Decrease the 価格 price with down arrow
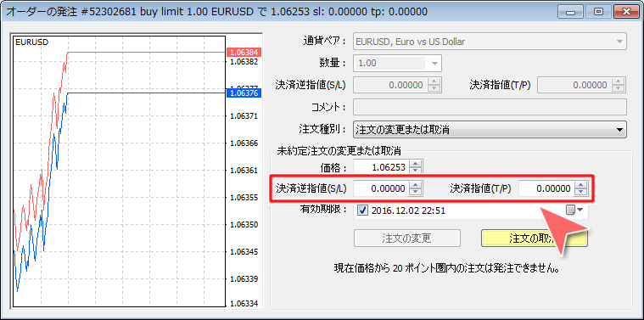The width and height of the screenshot is (644, 320). [416, 171]
